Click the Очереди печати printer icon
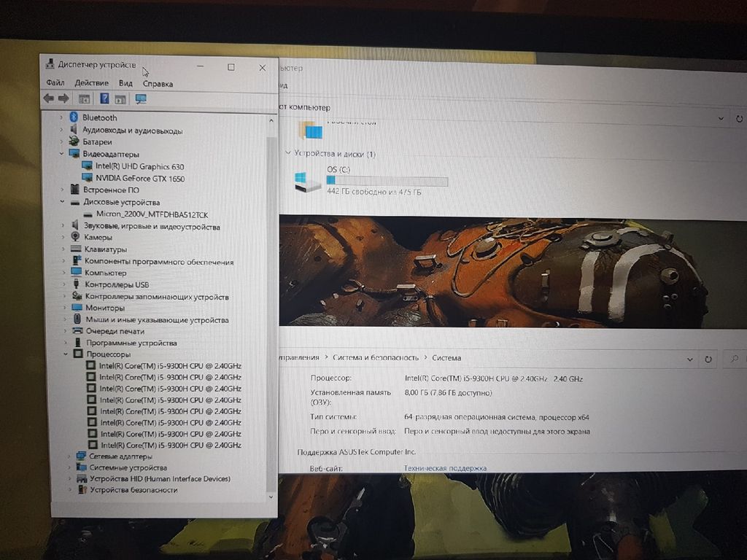This screenshot has width=747, height=560. point(77,330)
